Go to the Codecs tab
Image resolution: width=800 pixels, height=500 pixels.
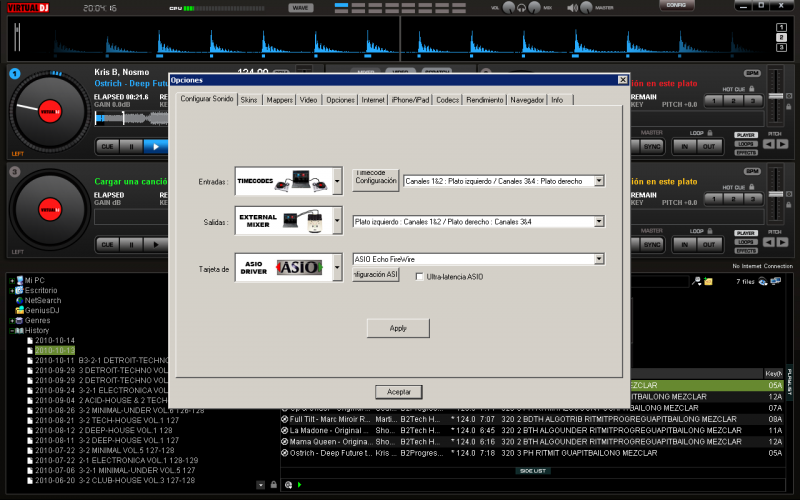(x=447, y=100)
